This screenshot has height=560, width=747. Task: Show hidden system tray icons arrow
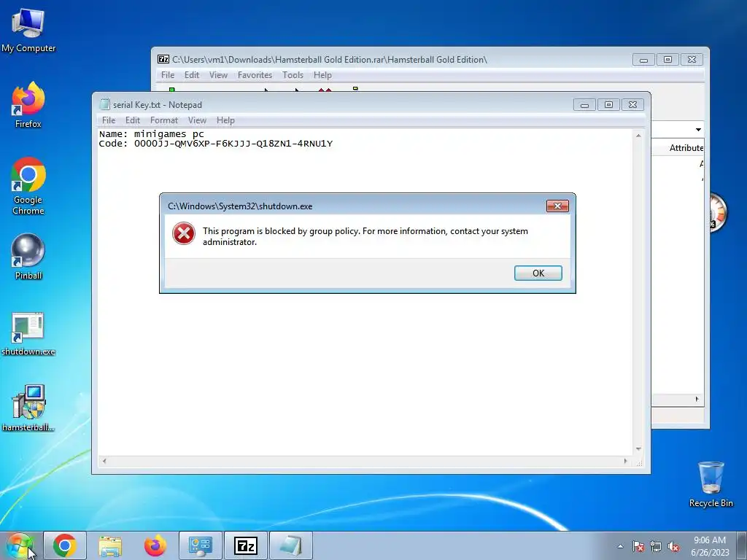[x=620, y=546]
